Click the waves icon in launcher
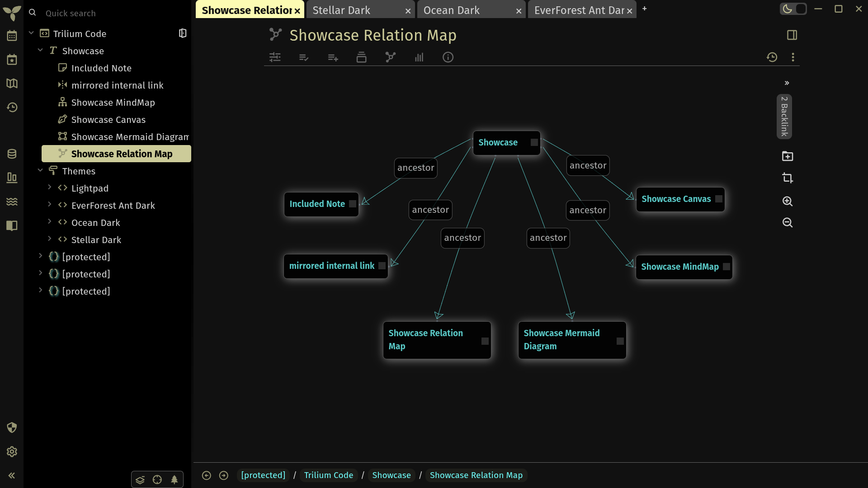Viewport: 868px width, 488px height. click(x=12, y=202)
